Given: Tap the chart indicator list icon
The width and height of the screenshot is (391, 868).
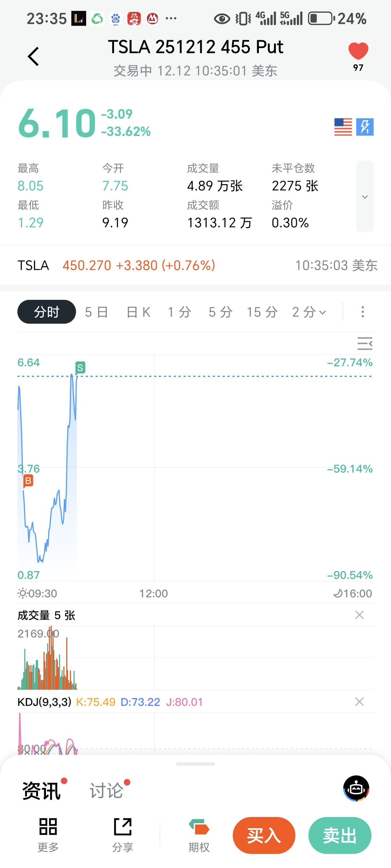Looking at the screenshot, I should coord(365,343).
